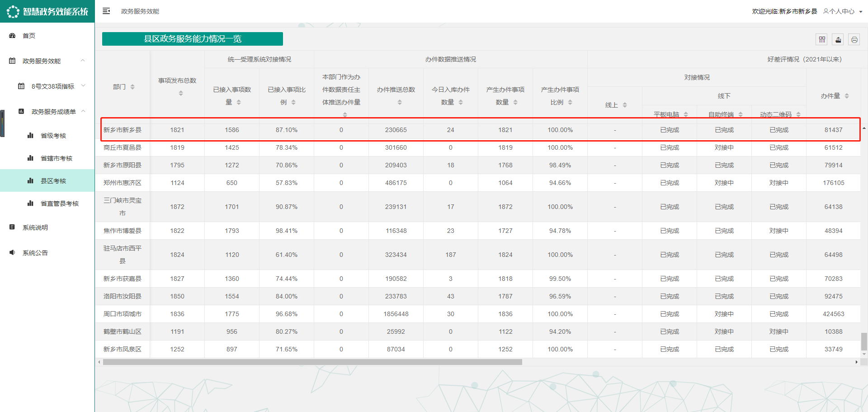Click bar chart icon beside 省辖市考核
868x412 pixels.
tap(30, 158)
